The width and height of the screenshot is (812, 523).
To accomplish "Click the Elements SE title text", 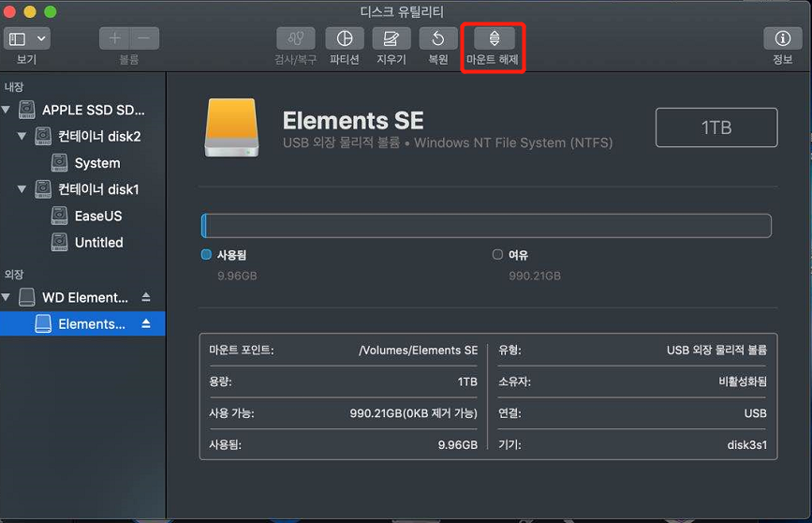I will 353,121.
